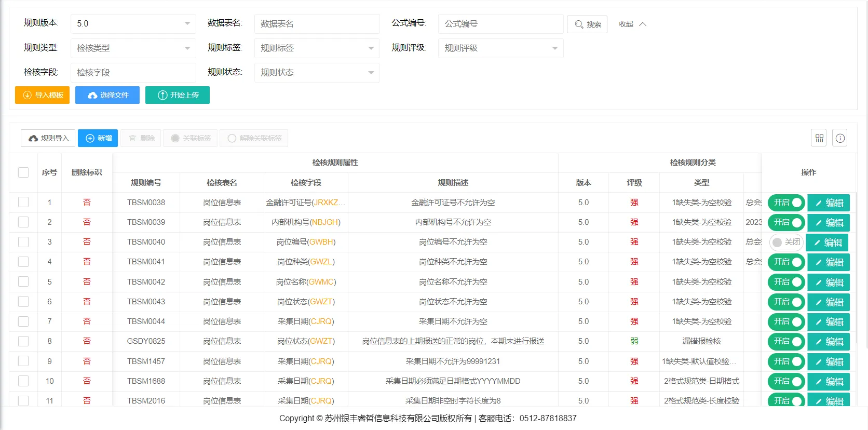Toggle off the switch for rule TBSM0038

click(786, 203)
